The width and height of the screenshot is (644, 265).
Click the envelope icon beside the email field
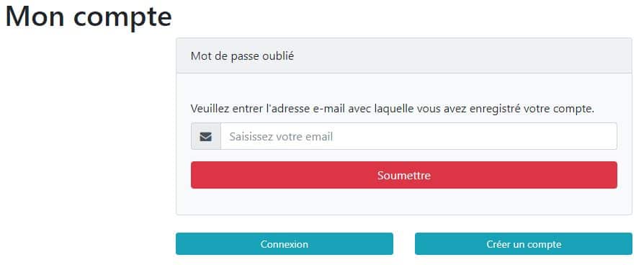tap(206, 136)
